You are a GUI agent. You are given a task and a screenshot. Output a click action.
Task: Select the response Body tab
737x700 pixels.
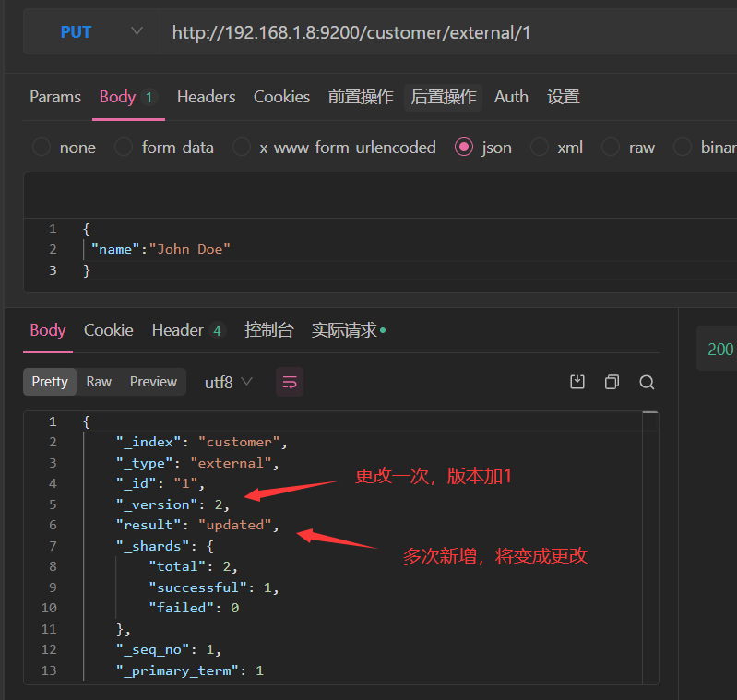point(47,330)
